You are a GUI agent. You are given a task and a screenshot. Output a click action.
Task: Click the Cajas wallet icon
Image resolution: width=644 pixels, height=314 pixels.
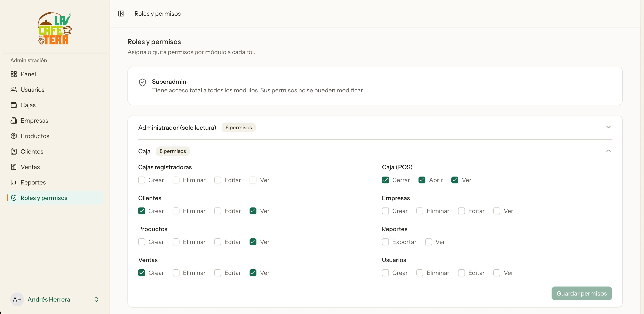pyautogui.click(x=14, y=105)
